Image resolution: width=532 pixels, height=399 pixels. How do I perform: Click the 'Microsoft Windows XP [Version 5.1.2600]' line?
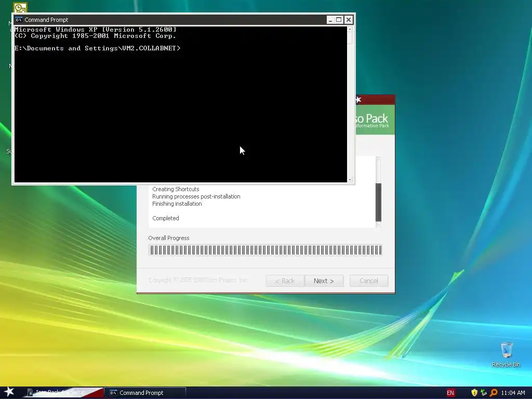96,30
